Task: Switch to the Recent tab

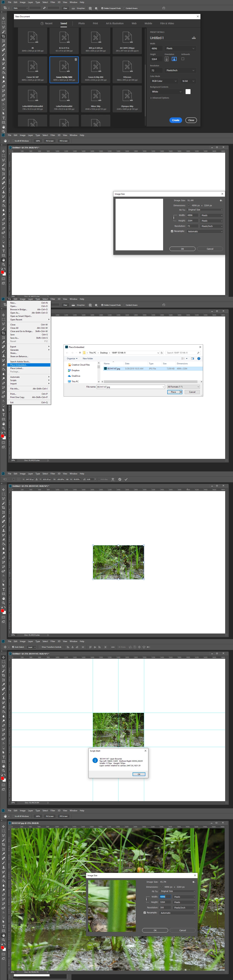Action: tap(46, 23)
